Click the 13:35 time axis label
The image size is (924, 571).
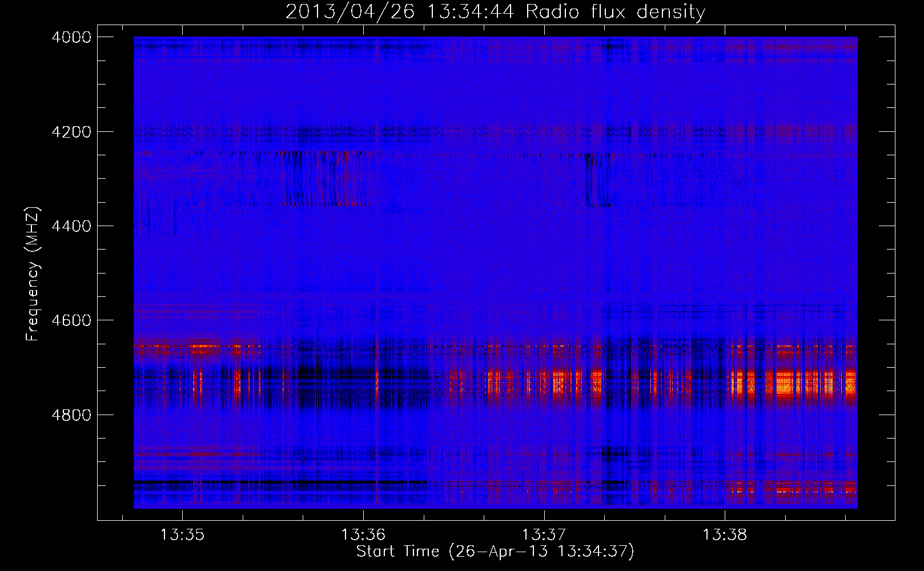coord(182,535)
